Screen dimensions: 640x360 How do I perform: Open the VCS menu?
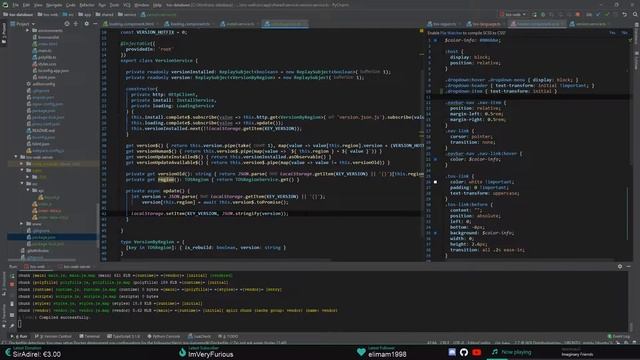pyautogui.click(x=127, y=5)
